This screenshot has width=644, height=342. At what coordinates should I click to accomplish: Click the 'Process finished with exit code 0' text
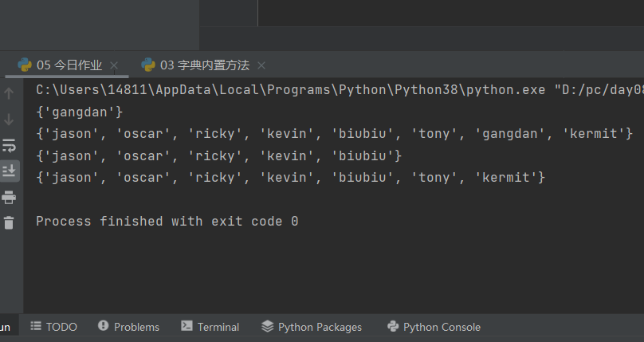tap(167, 221)
